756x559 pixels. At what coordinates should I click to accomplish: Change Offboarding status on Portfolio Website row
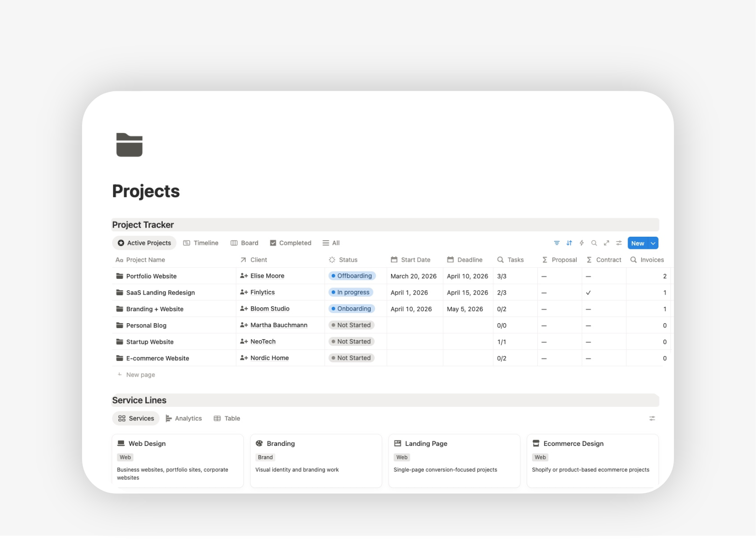352,276
